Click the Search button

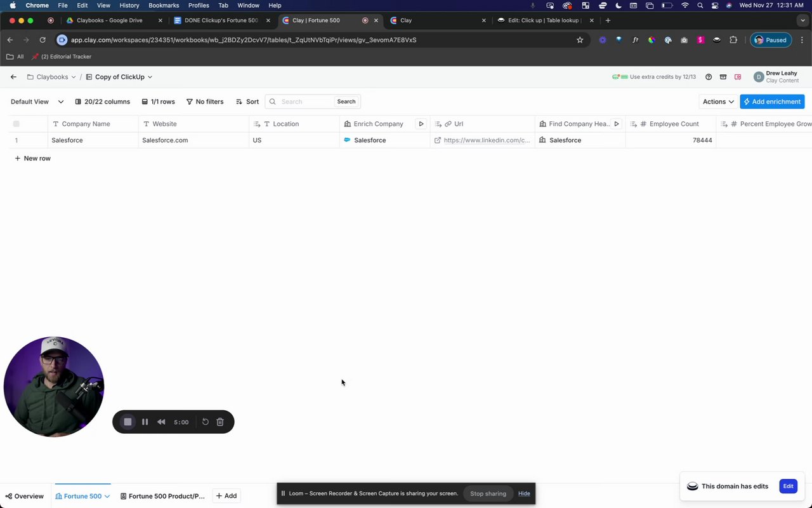pos(346,102)
